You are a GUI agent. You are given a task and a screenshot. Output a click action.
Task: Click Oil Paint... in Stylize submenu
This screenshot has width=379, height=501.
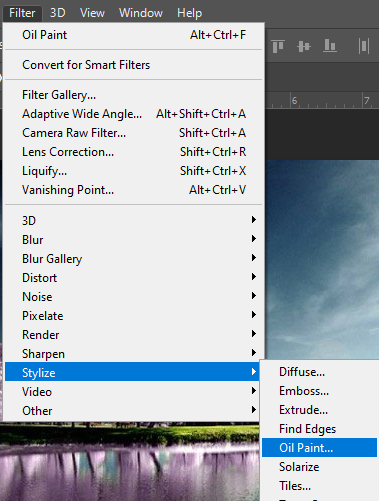(319, 448)
